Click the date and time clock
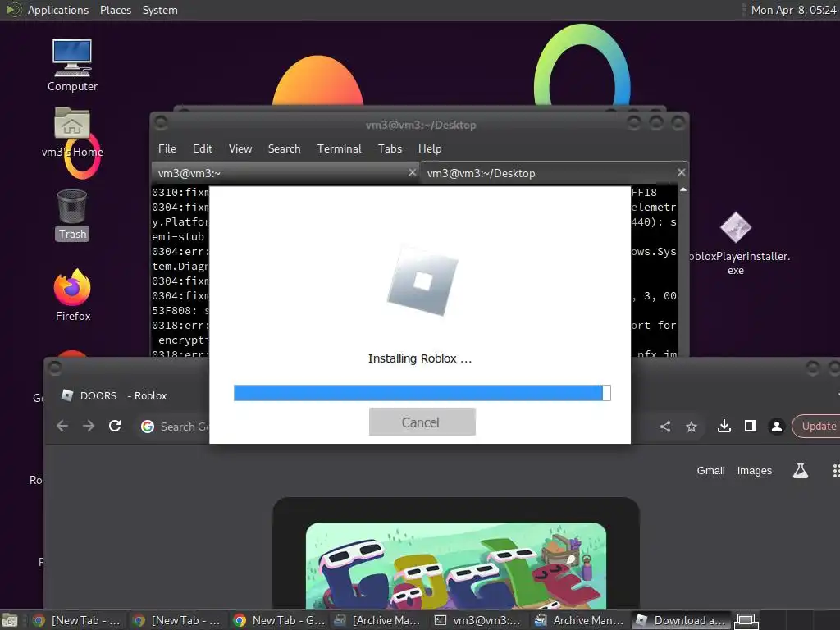Screen dimensions: 840x630 793,10
